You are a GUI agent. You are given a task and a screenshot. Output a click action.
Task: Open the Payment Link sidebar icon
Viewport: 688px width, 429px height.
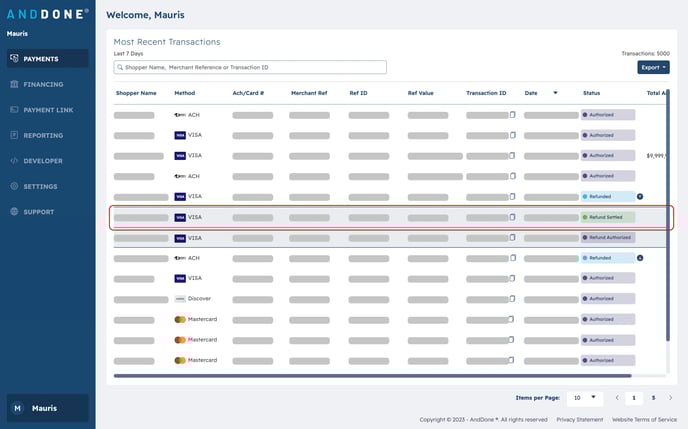coord(14,110)
